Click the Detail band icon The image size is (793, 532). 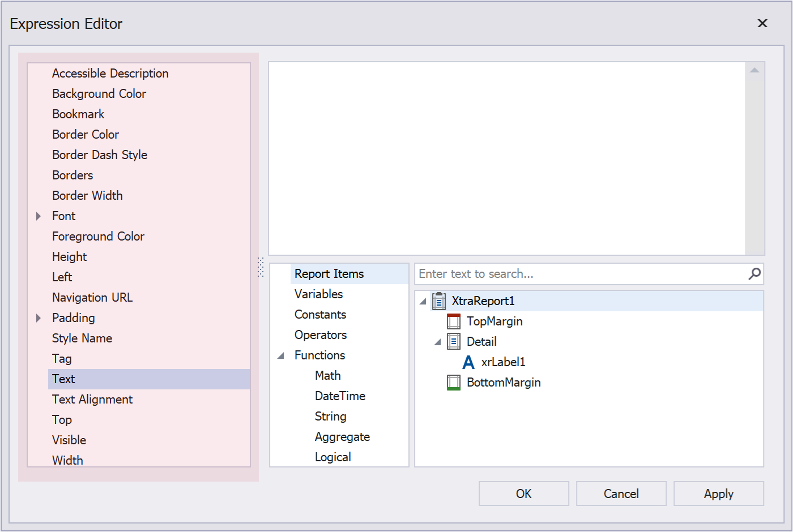454,341
